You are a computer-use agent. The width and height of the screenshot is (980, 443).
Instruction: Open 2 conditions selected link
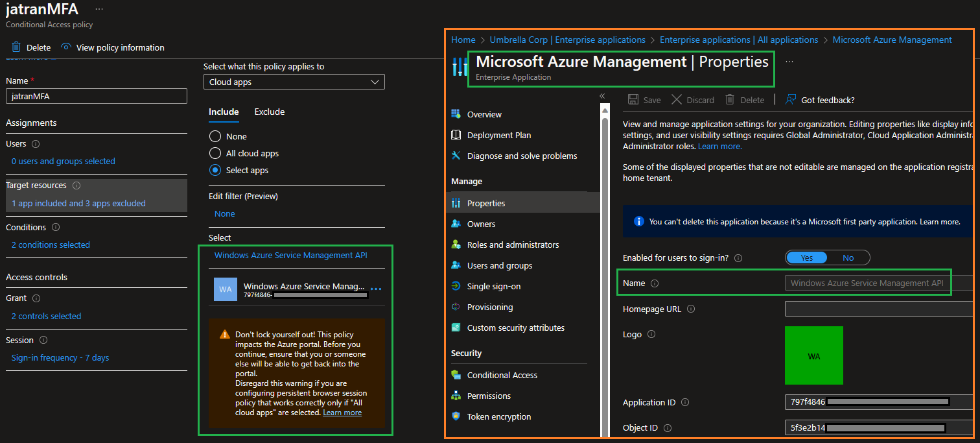coord(51,245)
